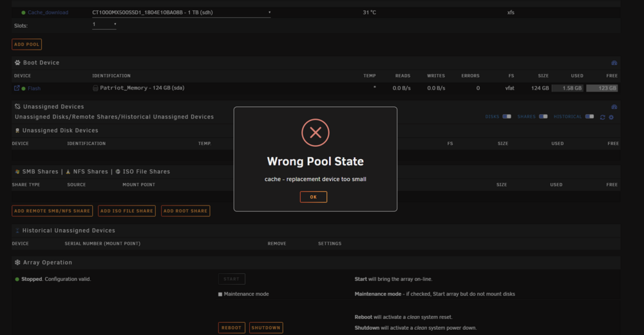Click the SMB Shares icon

coord(17,171)
